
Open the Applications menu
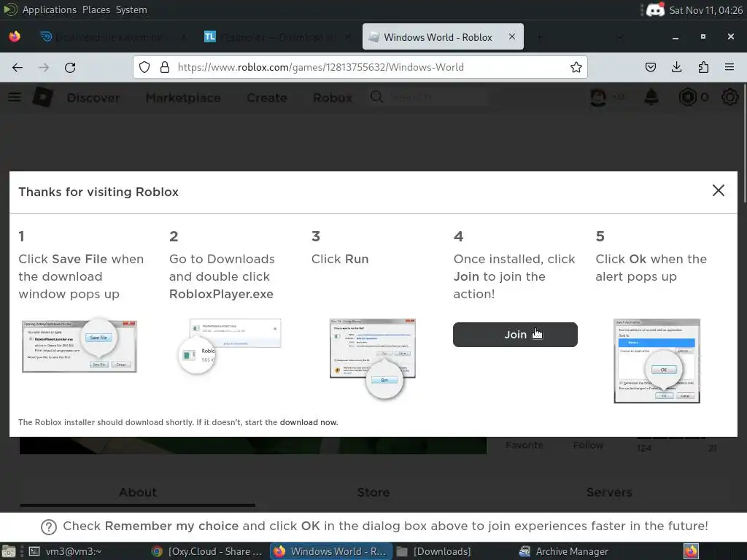pyautogui.click(x=49, y=9)
